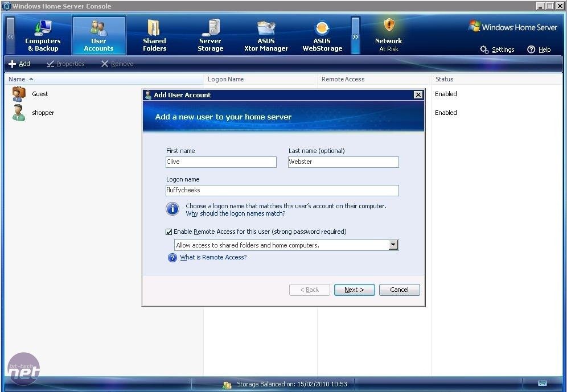Click the Remote Access column header
Screen dimensions: 567x392
(x=374, y=79)
